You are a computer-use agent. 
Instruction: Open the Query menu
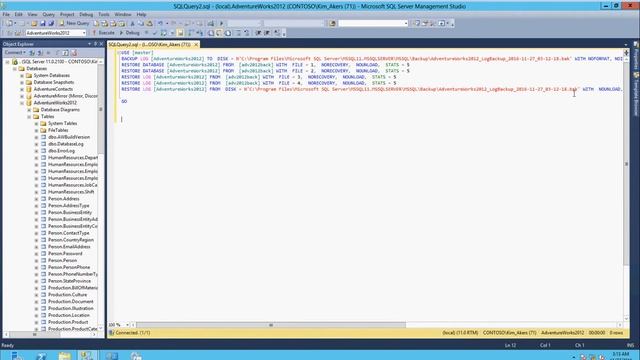(x=48, y=14)
